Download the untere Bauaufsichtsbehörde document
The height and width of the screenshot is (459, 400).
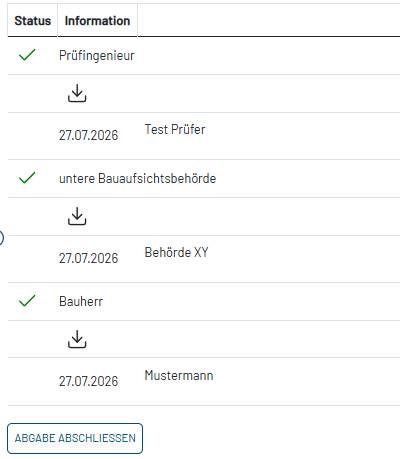click(77, 216)
